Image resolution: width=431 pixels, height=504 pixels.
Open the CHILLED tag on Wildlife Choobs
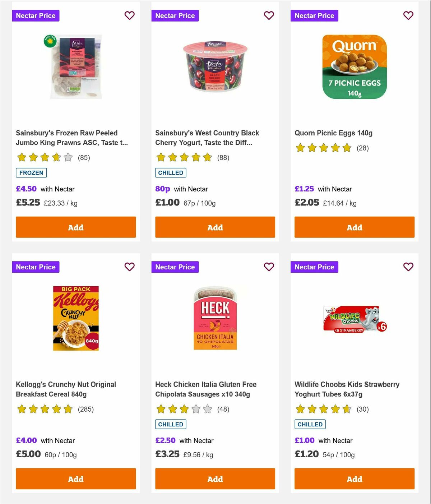tap(310, 424)
